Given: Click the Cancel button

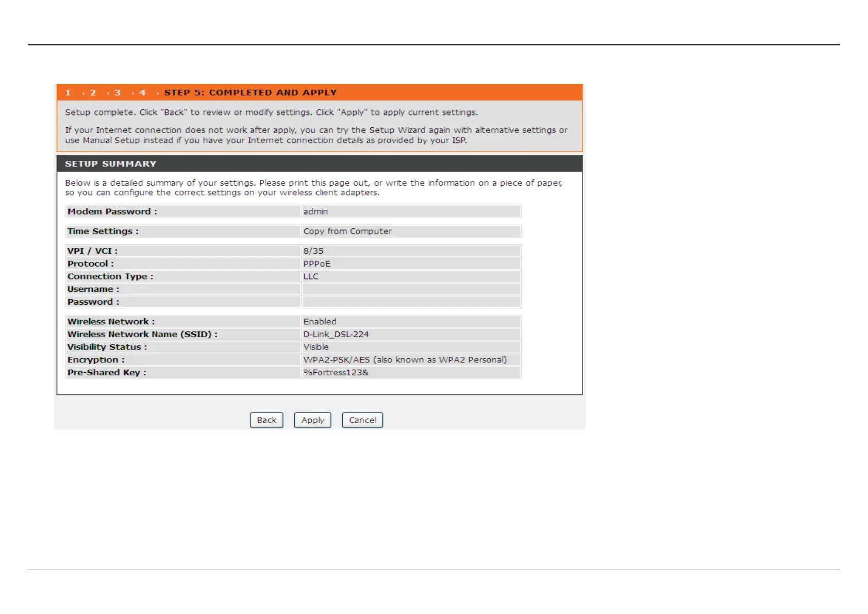Looking at the screenshot, I should pyautogui.click(x=362, y=420).
